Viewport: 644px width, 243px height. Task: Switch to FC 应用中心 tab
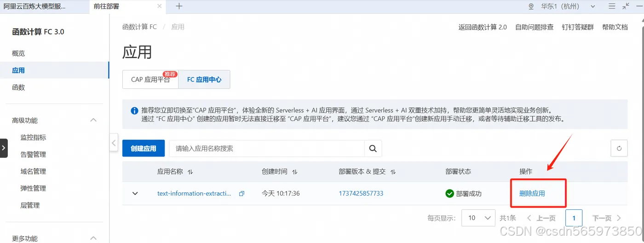pos(204,80)
